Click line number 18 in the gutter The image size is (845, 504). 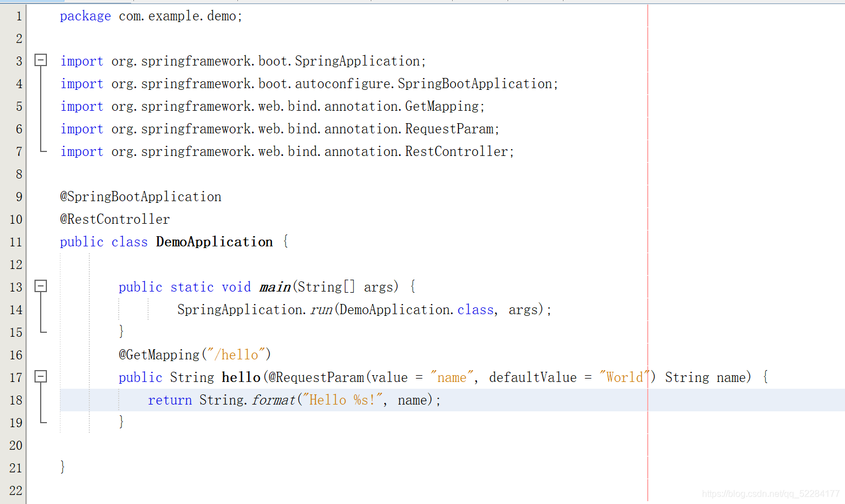16,400
